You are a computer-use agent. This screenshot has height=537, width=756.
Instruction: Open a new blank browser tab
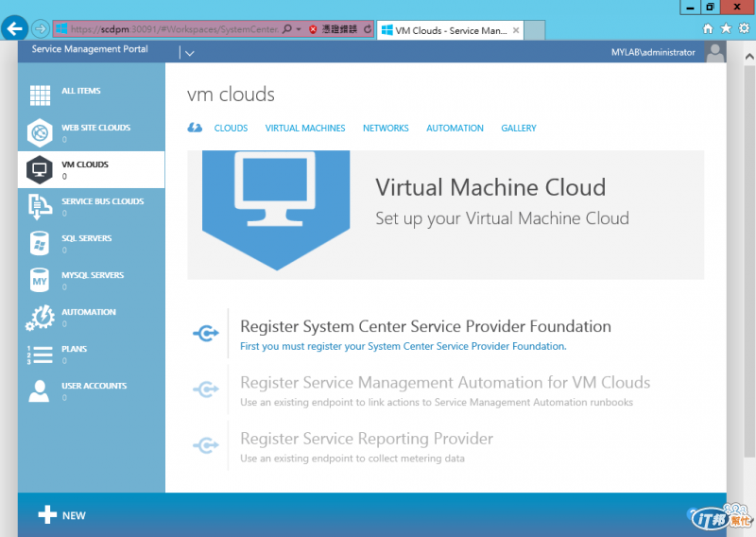coord(534,30)
